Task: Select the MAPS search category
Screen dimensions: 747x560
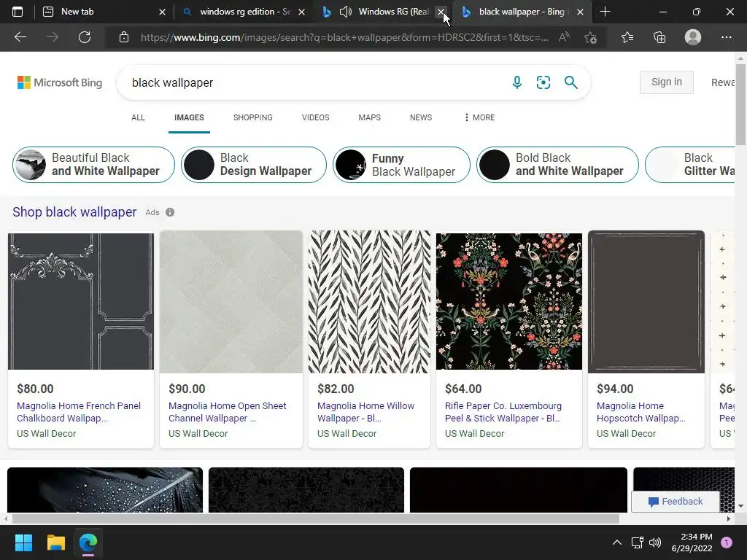Action: coord(370,117)
